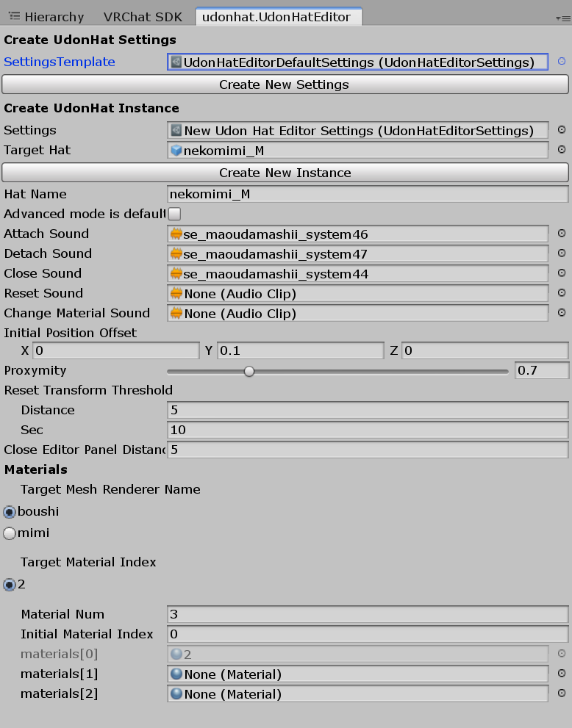
Task: Click the asset icon in Settings field
Action: [176, 131]
